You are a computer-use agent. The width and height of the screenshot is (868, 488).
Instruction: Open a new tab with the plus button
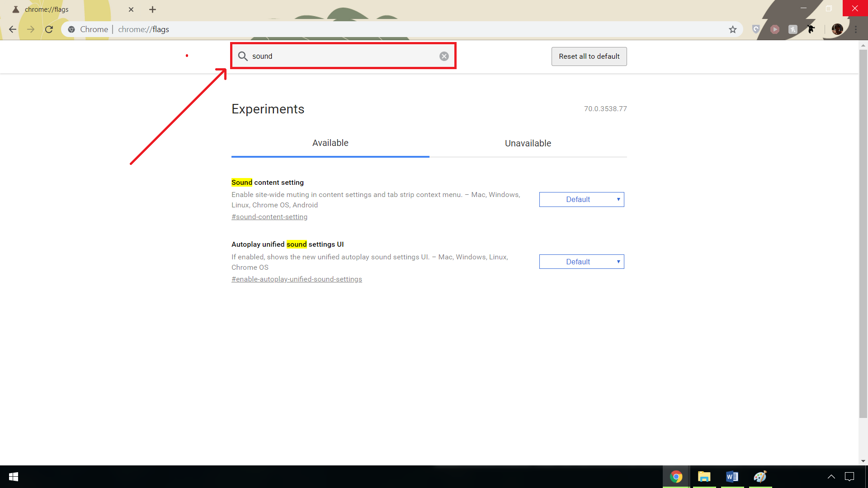click(152, 9)
